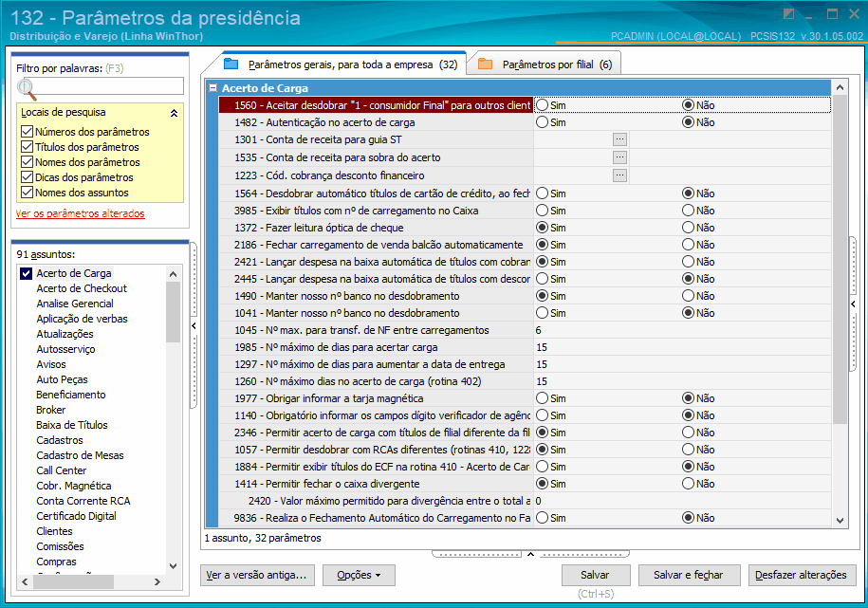Viewport: 868px width, 608px height.
Task: Switch to Parâmetros gerais tab
Action: tap(341, 64)
